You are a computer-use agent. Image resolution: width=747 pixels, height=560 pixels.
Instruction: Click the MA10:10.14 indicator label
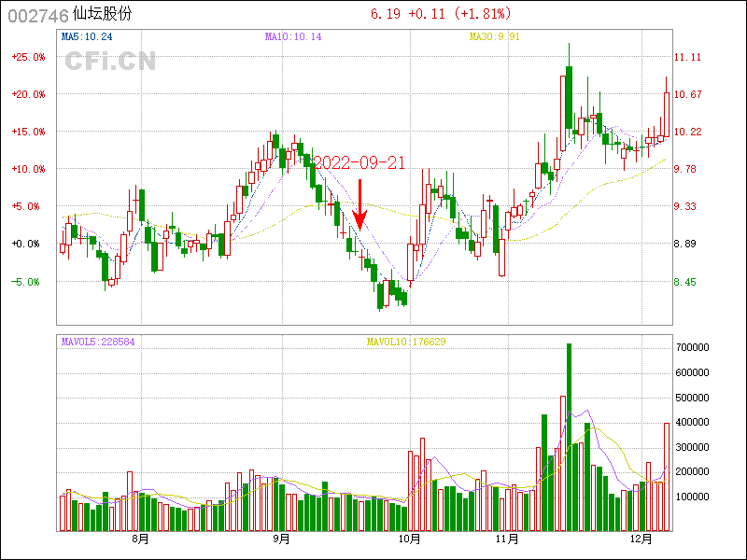click(293, 37)
